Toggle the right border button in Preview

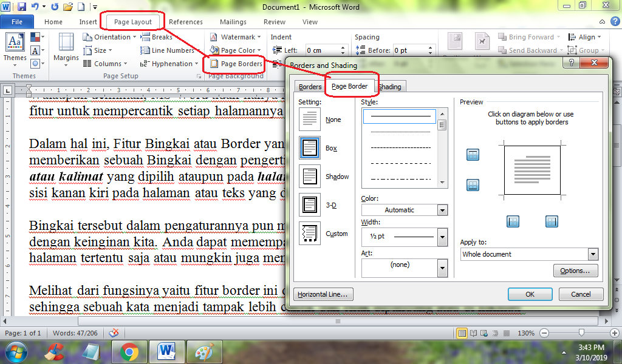coord(552,221)
